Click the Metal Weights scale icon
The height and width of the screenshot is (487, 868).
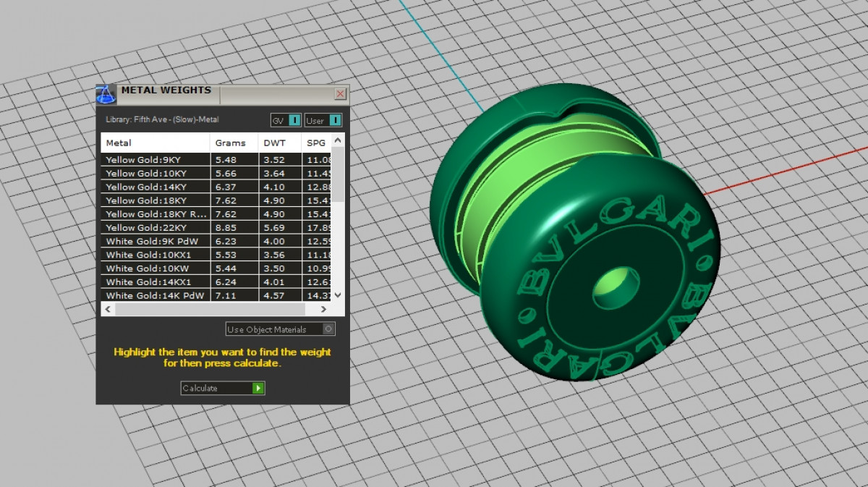[106, 94]
